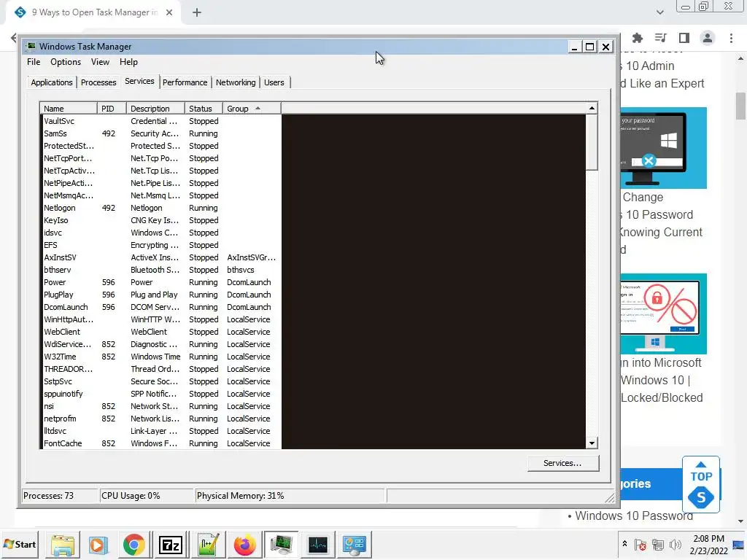Viewport: 747px width, 560px height.
Task: Switch to the Networking tab
Action: pos(236,82)
